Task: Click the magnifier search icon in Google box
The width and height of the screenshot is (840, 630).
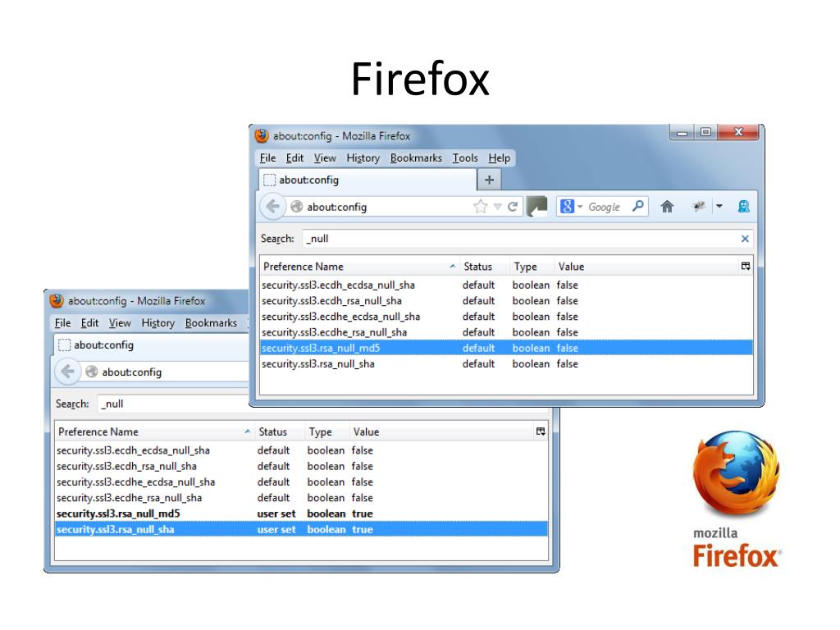Action: pos(637,206)
